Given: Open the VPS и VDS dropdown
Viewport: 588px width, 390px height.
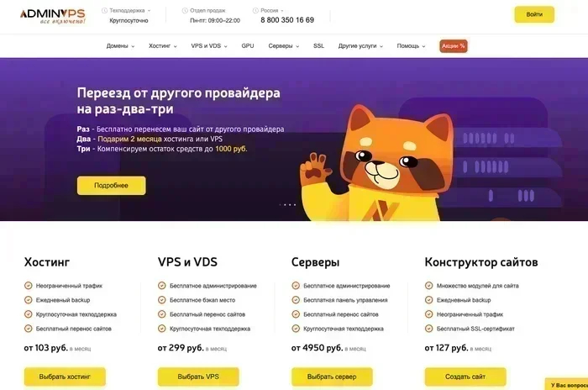Looking at the screenshot, I should (209, 45).
